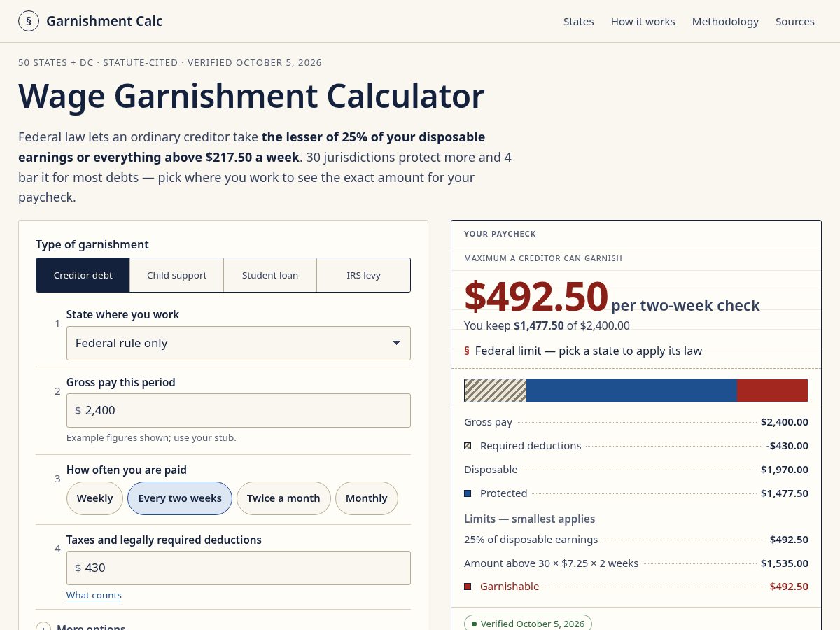Click the YOUR PAYCHECK panel header
The height and width of the screenshot is (630, 840).
point(500,234)
